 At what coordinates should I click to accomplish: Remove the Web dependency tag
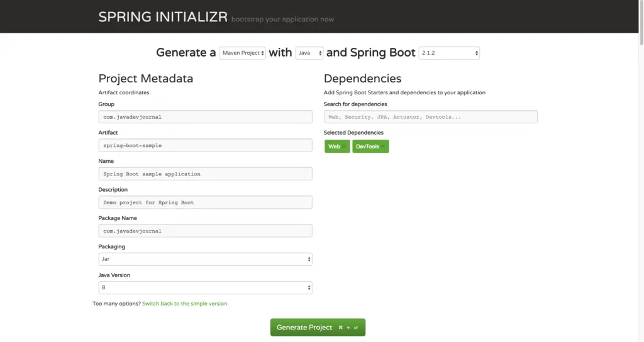coord(344,146)
